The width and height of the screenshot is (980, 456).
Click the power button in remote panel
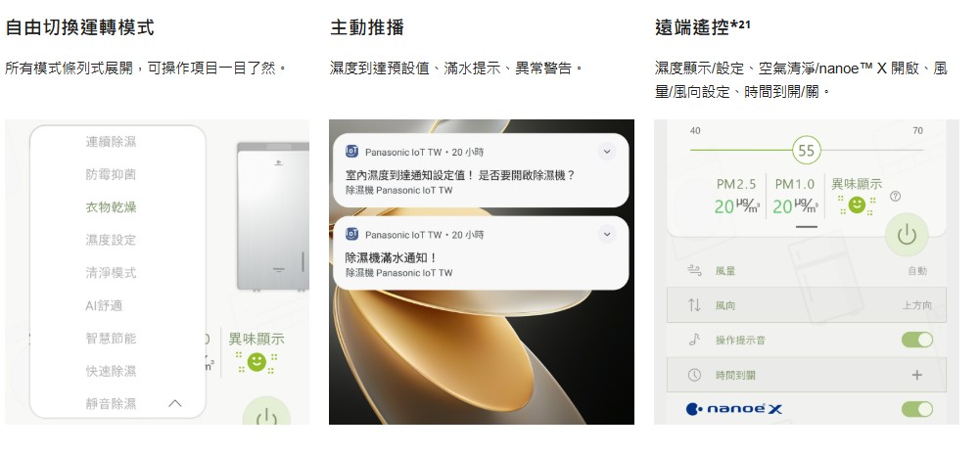tap(907, 236)
